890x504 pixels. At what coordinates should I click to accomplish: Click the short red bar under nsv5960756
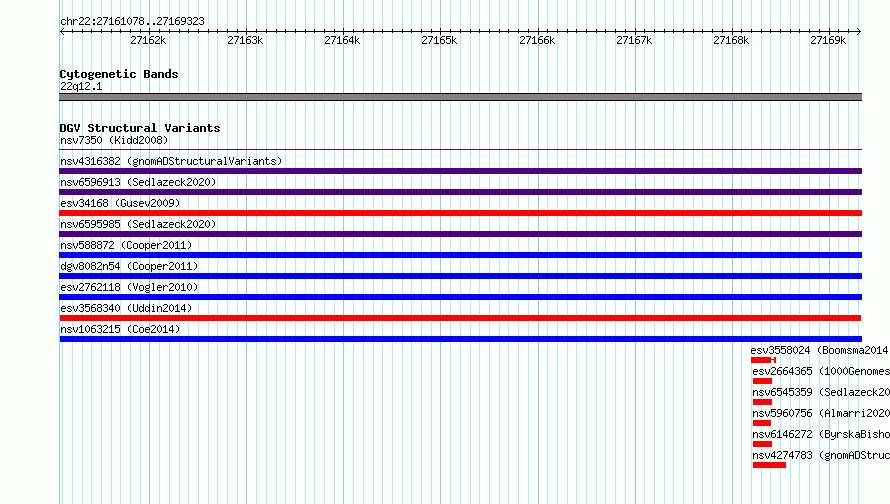click(762, 423)
